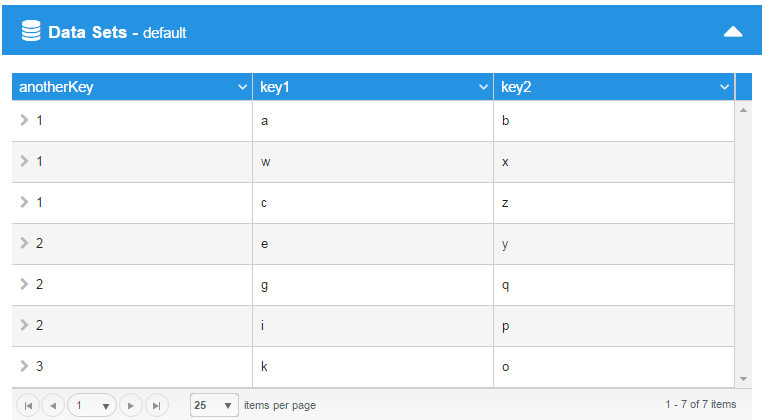Expand the row with key1 value w
This screenshot has height=420, width=764.
pyautogui.click(x=24, y=161)
